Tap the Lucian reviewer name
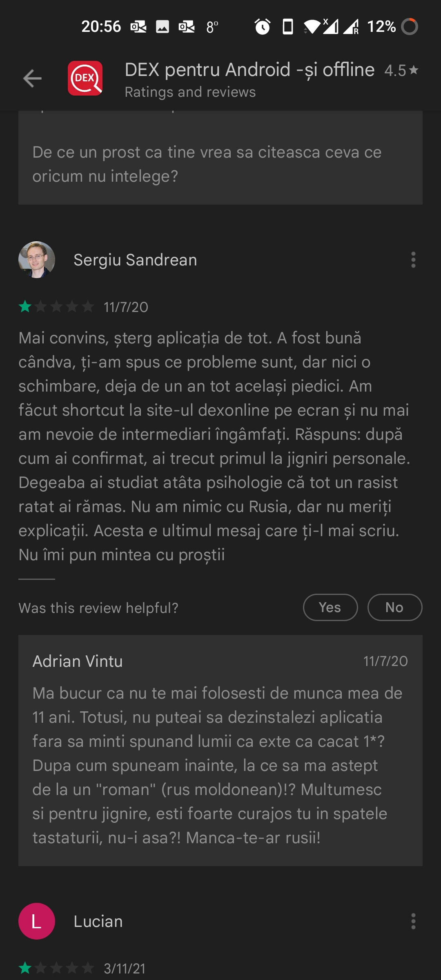 pos(98,922)
